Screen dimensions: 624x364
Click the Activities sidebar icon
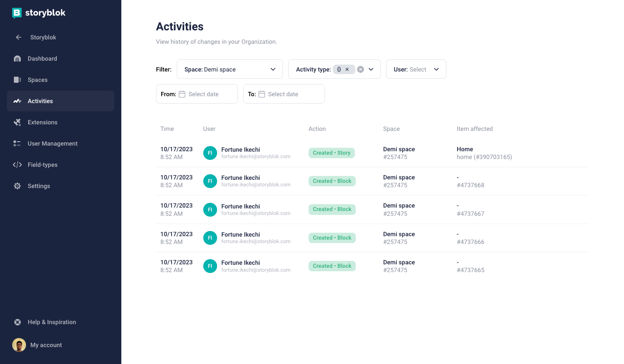17,101
